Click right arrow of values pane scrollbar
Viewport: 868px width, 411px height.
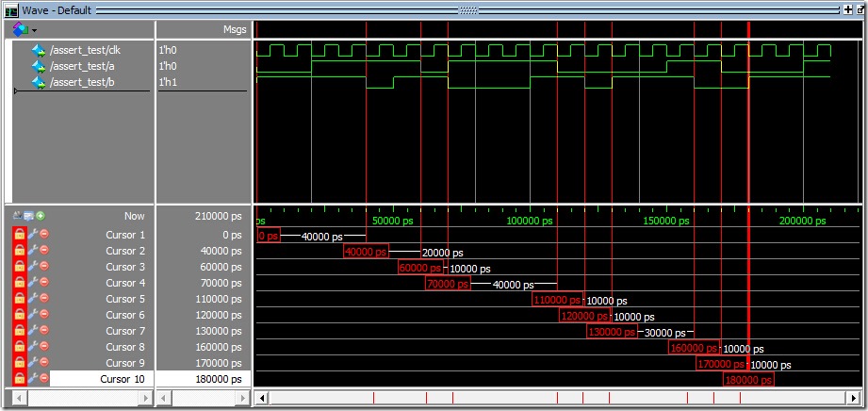click(x=243, y=398)
